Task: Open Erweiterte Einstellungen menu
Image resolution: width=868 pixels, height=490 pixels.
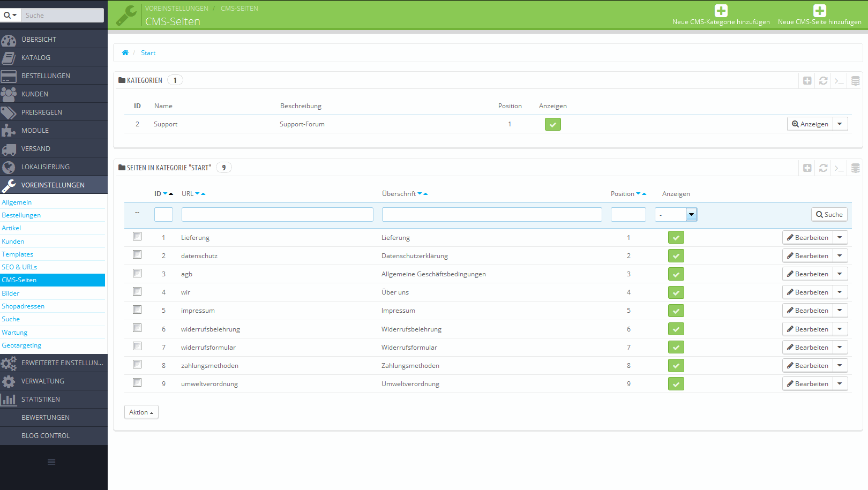Action: 54,363
